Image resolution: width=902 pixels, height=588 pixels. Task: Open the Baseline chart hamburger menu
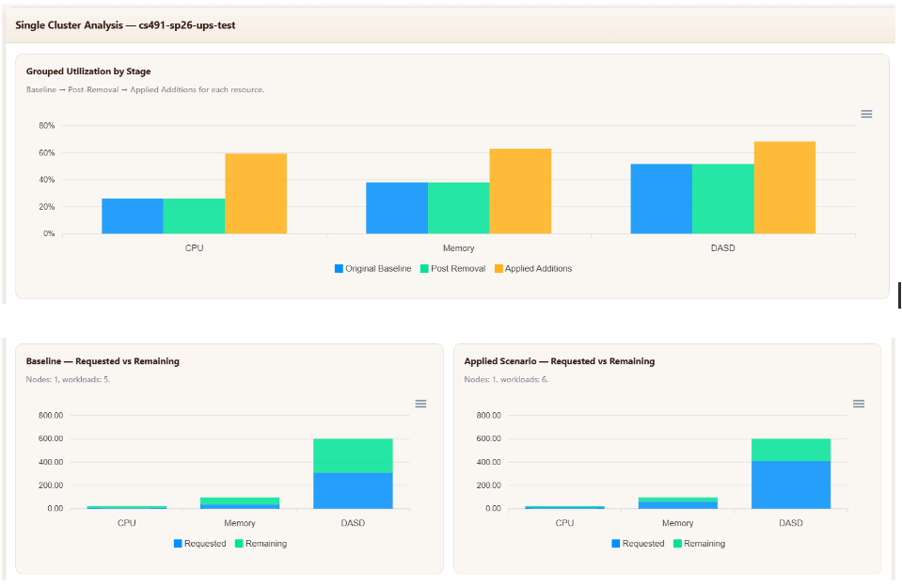point(420,404)
